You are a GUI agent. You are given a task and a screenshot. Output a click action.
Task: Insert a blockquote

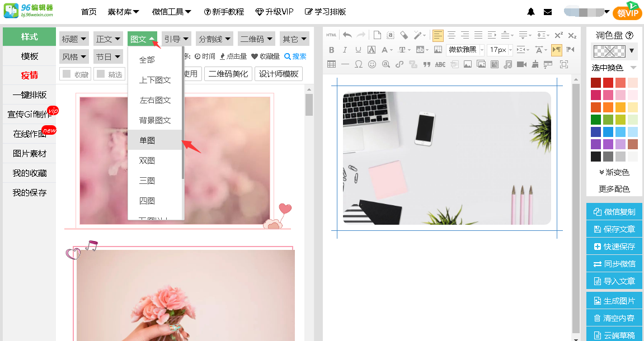[427, 64]
